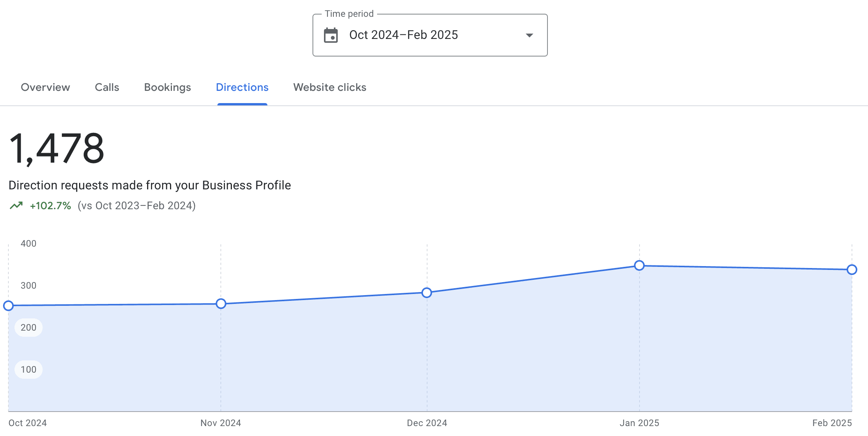The width and height of the screenshot is (868, 436).
Task: Click the 300 label on the y-axis
Action: [x=28, y=286]
